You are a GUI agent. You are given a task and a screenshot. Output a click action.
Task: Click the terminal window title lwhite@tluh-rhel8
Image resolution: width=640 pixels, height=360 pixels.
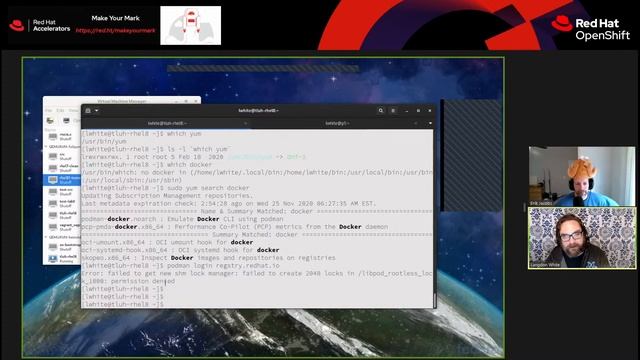258,111
